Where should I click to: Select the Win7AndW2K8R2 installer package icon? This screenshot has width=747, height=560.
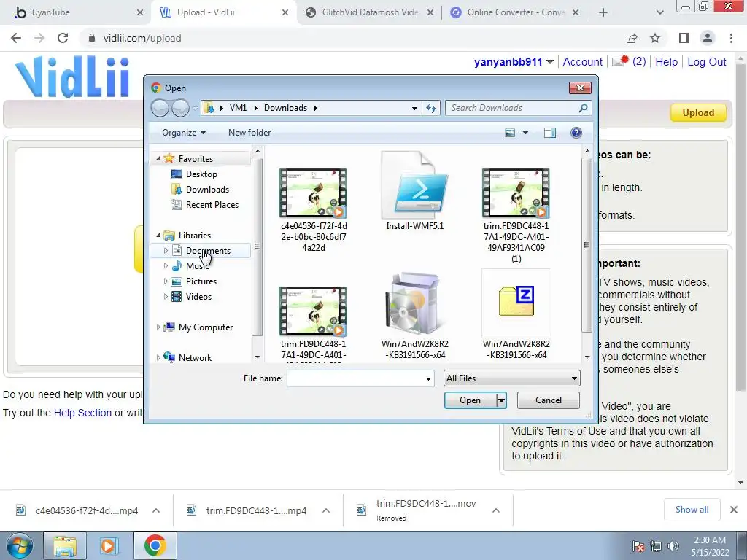(x=414, y=303)
